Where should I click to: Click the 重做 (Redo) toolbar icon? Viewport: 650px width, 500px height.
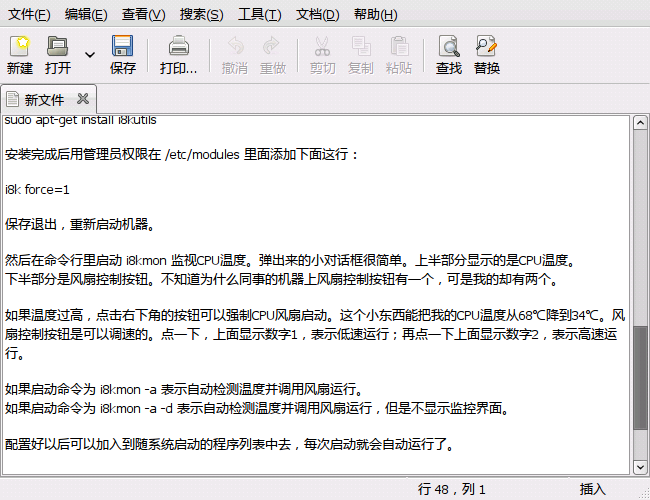coord(272,46)
